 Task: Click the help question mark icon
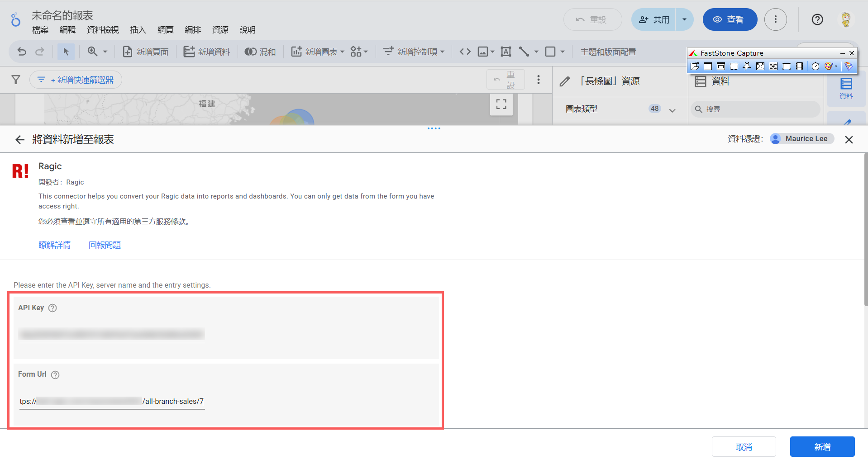tap(817, 19)
